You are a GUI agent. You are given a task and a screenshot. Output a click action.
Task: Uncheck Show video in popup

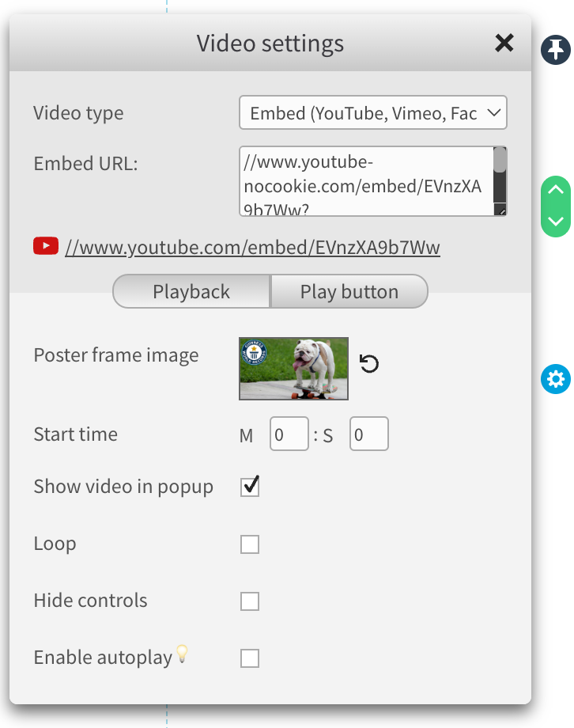pyautogui.click(x=249, y=487)
